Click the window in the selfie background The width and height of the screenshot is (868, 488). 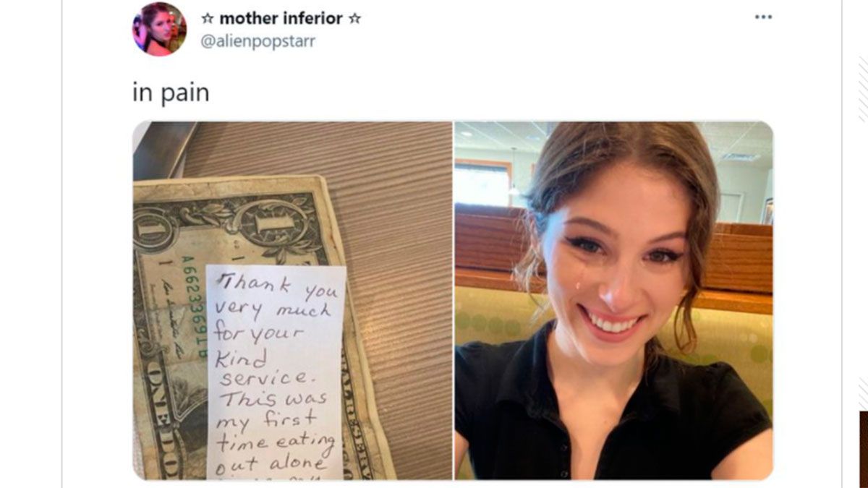483,183
